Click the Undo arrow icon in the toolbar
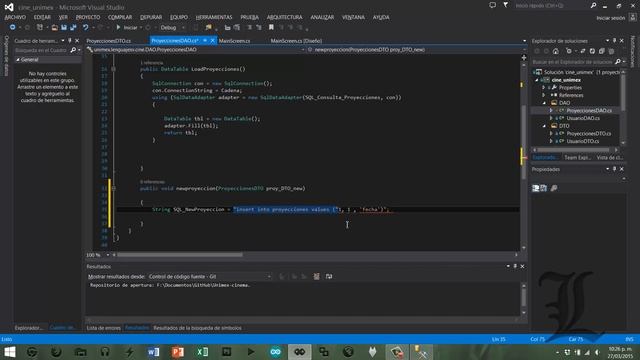The width and height of the screenshot is (640, 360). pos(85,27)
